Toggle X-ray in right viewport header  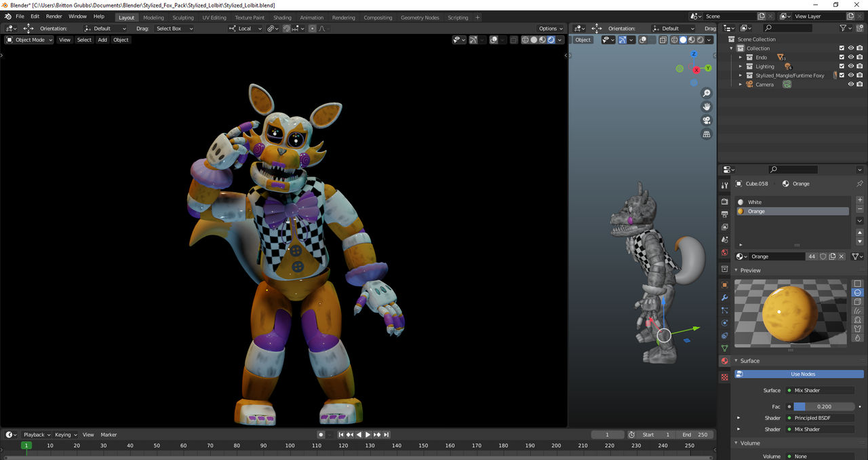pyautogui.click(x=663, y=39)
